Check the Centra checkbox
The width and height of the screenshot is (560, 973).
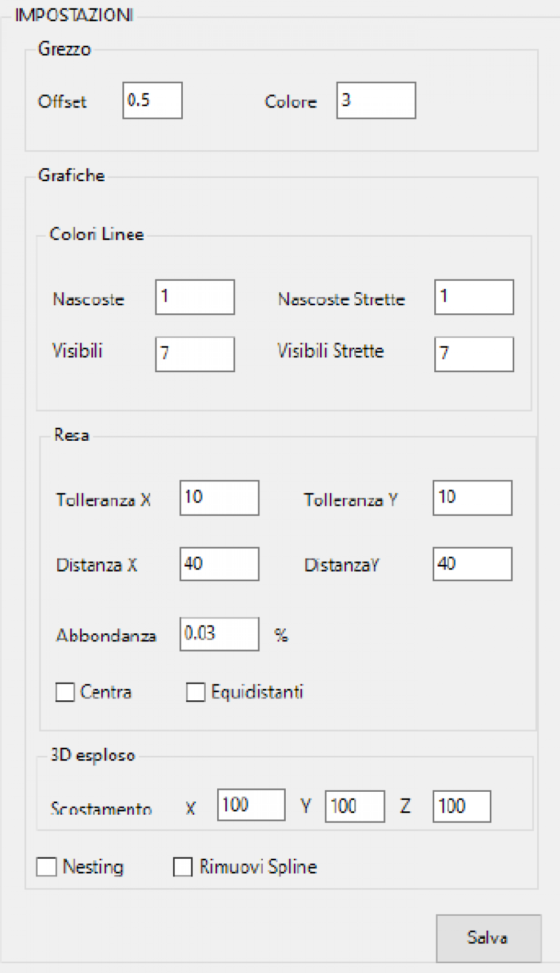(x=65, y=692)
